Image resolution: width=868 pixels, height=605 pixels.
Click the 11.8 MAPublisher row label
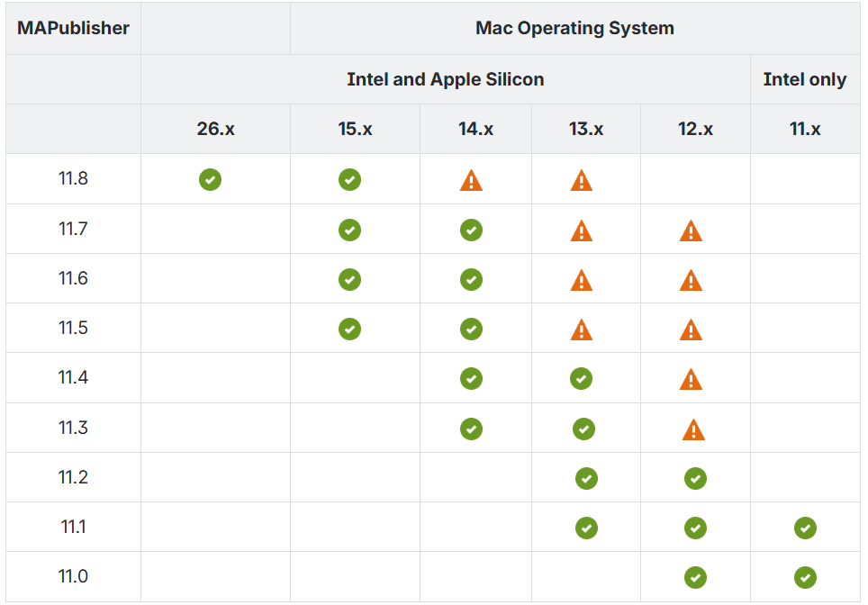pyautogui.click(x=73, y=178)
